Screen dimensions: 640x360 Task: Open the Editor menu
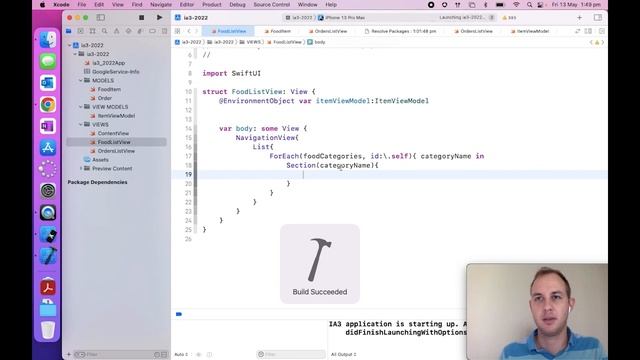(187, 5)
